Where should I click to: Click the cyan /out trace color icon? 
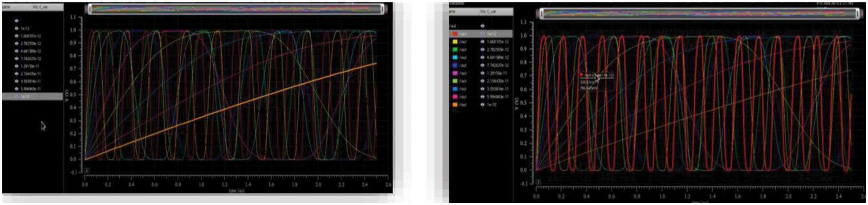(x=455, y=57)
